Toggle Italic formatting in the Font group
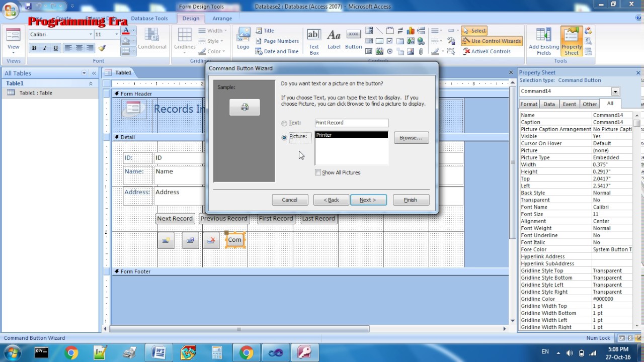 [45, 48]
